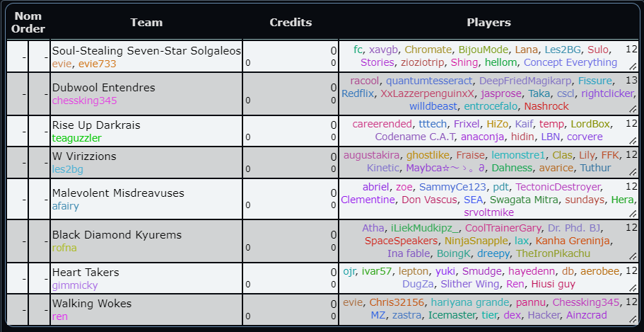This screenshot has height=332, width=644.
Task: Click resize grip in Dubwool Entendres players cell
Action: 633,109
